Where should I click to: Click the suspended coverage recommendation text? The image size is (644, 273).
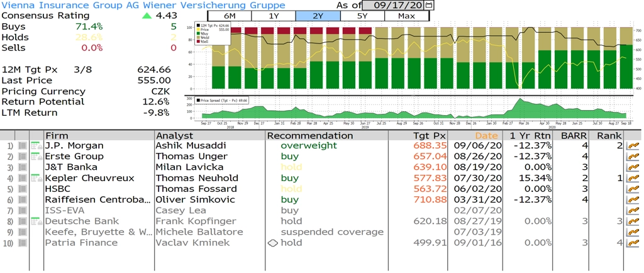click(332, 232)
